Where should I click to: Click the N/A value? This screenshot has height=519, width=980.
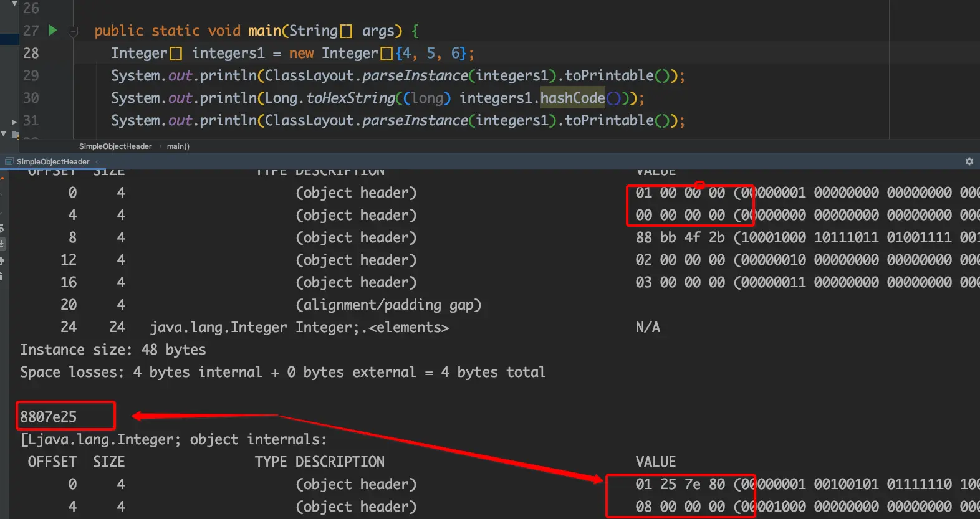point(648,327)
